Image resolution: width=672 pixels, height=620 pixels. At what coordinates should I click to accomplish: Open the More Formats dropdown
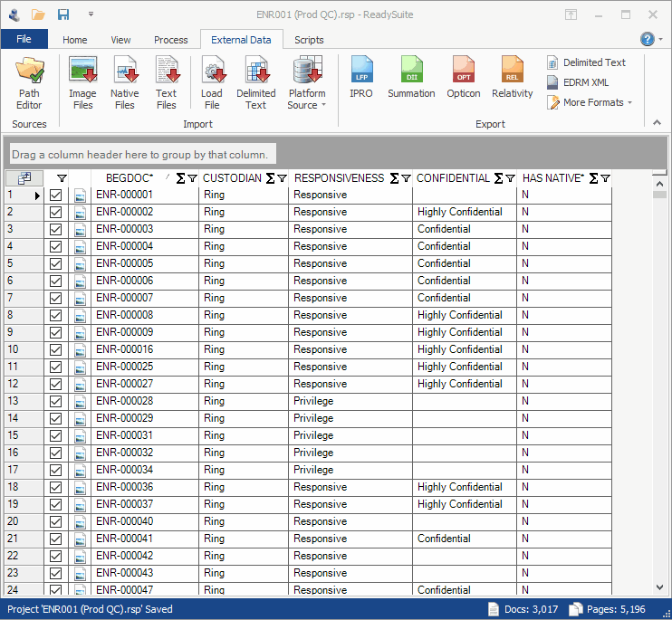tap(592, 102)
